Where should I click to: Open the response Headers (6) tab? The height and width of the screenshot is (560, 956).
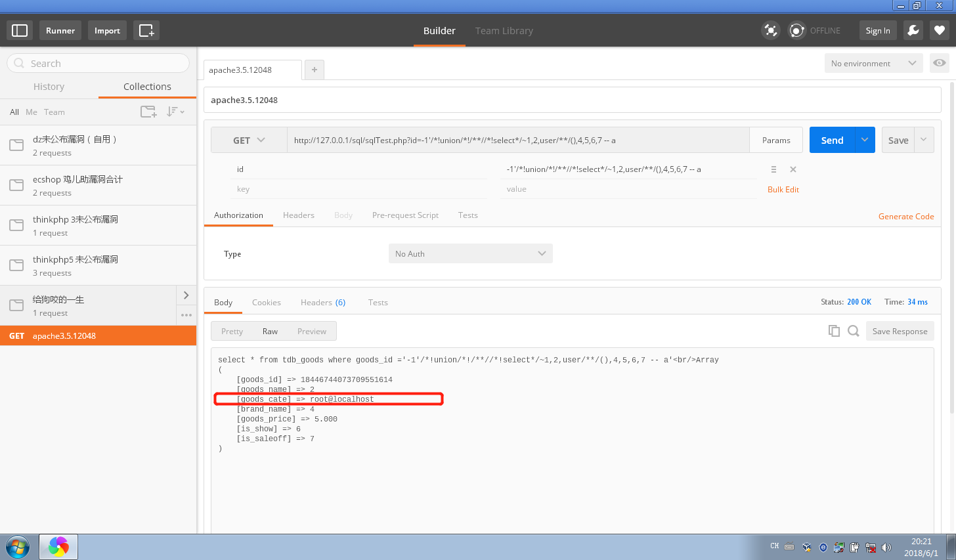click(x=323, y=303)
